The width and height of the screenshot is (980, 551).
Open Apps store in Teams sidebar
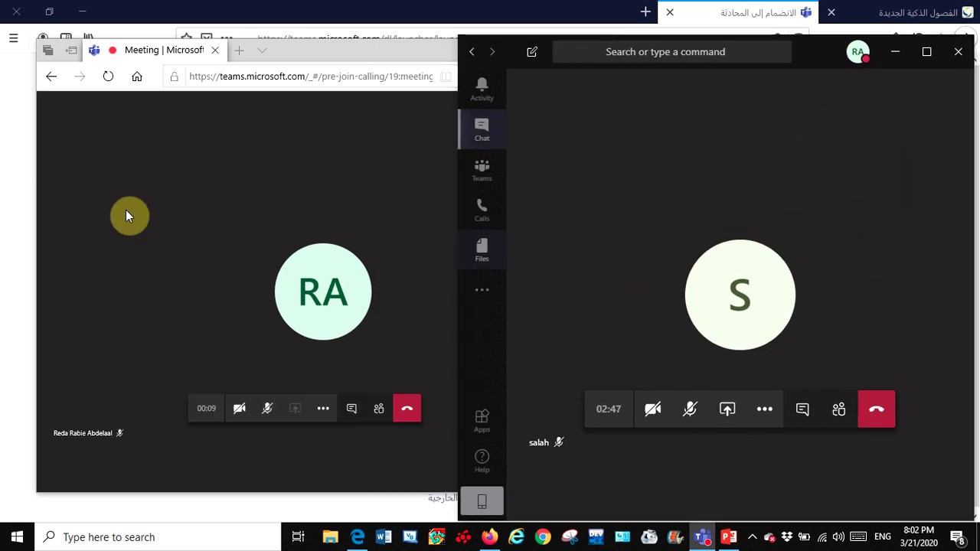[x=482, y=421]
